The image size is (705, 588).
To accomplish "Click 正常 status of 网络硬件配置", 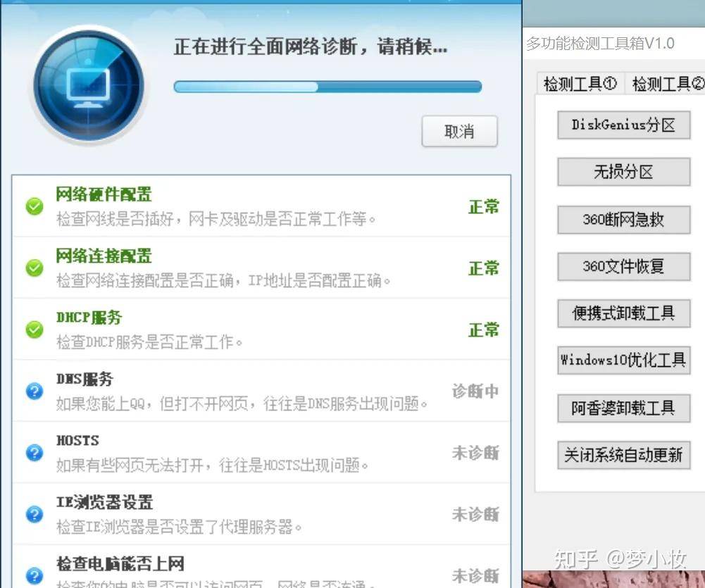I will (484, 207).
